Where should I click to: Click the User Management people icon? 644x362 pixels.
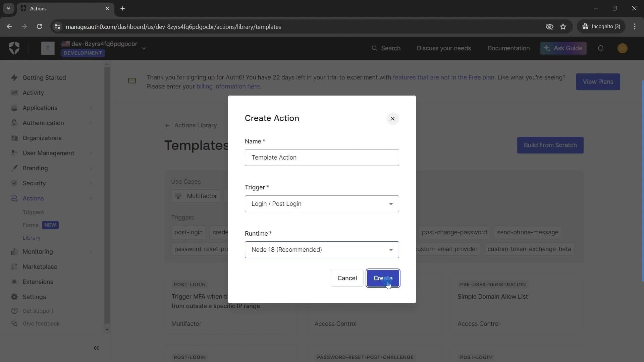(x=14, y=153)
